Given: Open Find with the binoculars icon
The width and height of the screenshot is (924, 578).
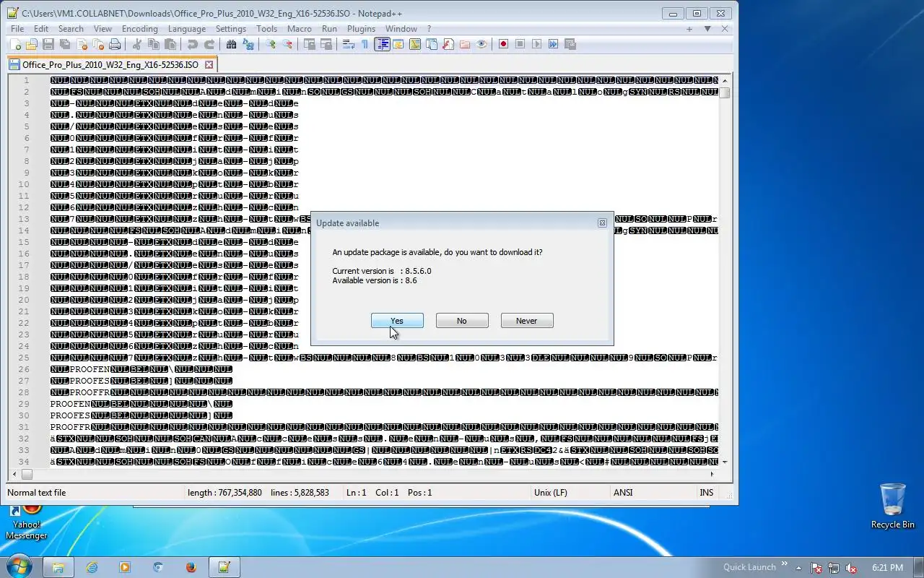Looking at the screenshot, I should (231, 44).
